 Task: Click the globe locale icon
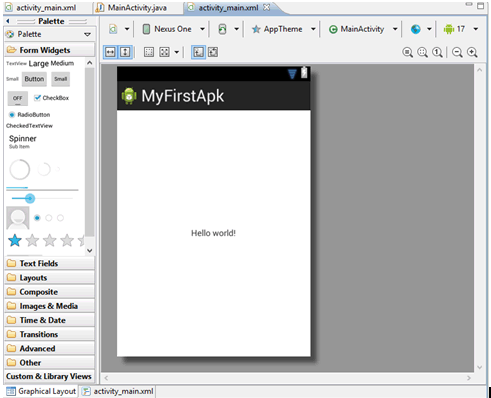tap(416, 29)
